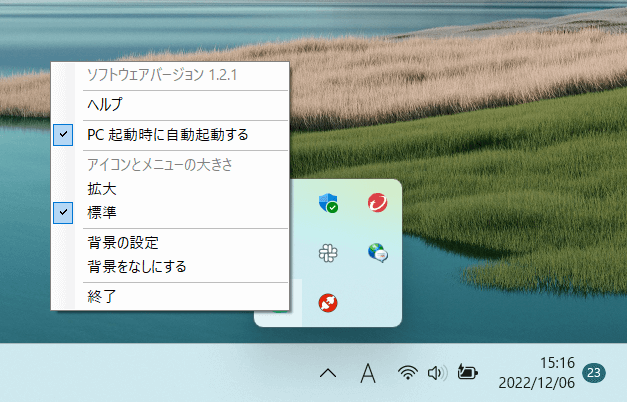Viewport: 627px width, 402px height.
Task: Open clock showing 15:16 2022/12/06
Action: pyautogui.click(x=536, y=373)
